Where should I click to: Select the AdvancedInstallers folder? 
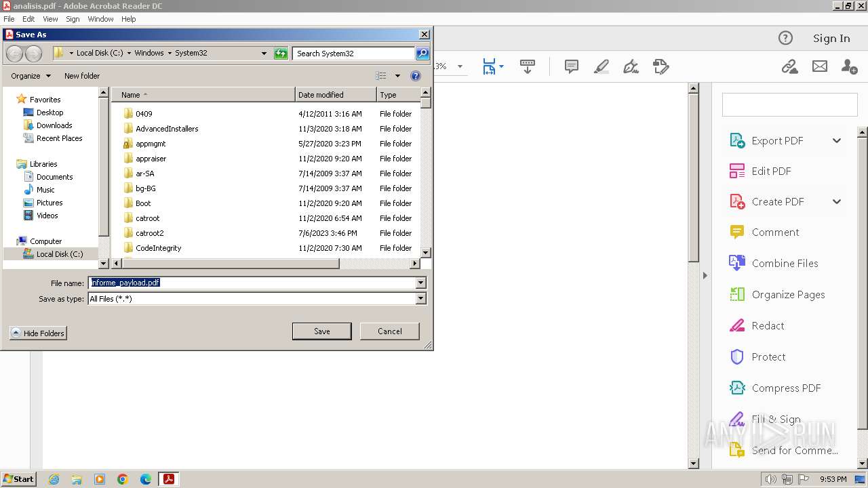click(x=167, y=129)
